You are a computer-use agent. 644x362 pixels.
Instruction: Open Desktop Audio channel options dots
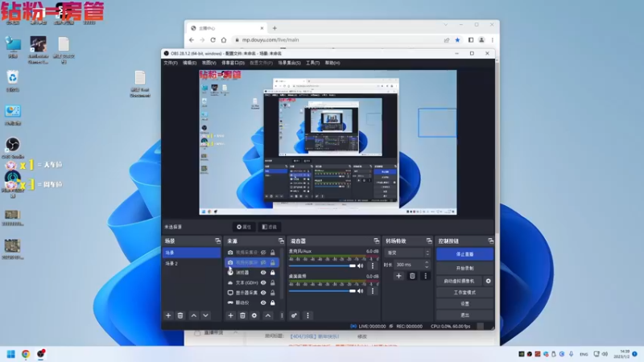coord(373,290)
